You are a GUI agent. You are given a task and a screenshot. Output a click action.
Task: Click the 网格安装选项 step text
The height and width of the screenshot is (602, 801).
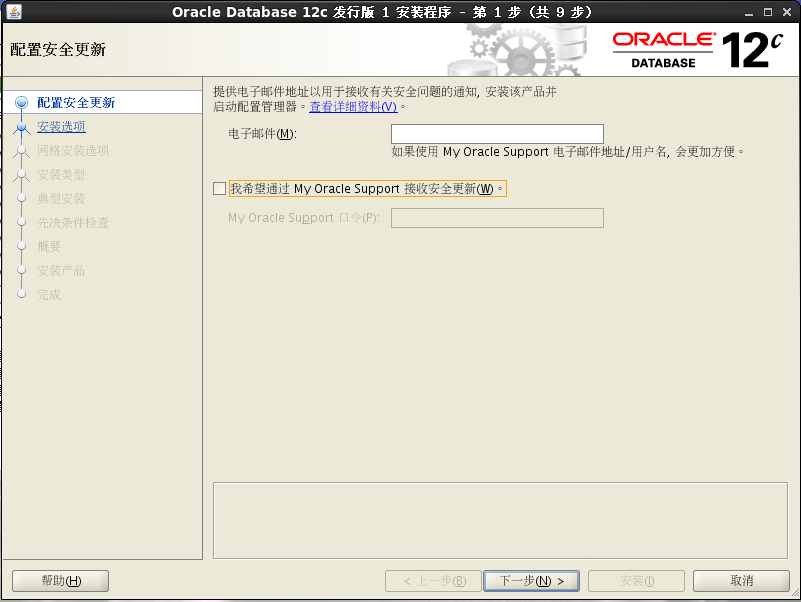click(73, 150)
